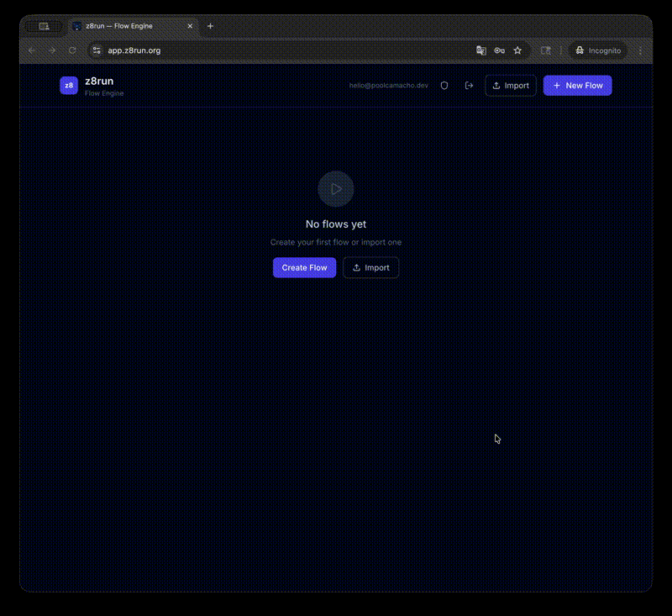Click the app.z8run.org address field

coord(283,50)
